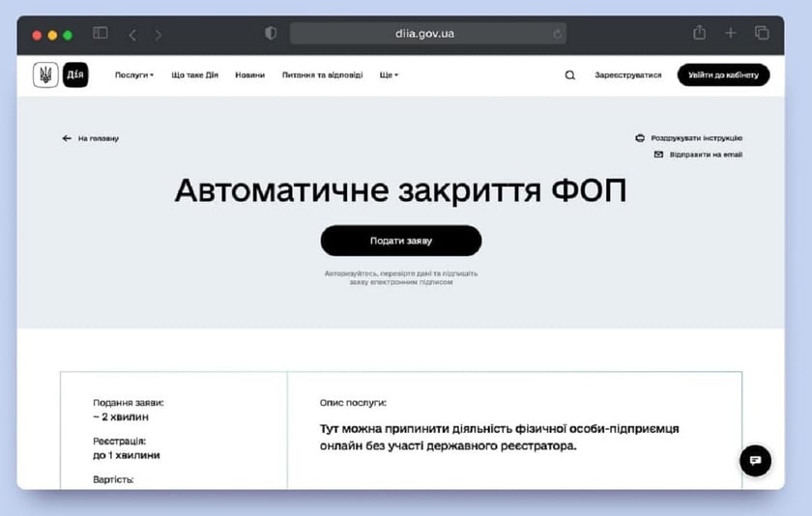Expand the Ще dropdown menu
The width and height of the screenshot is (812, 516).
(389, 75)
